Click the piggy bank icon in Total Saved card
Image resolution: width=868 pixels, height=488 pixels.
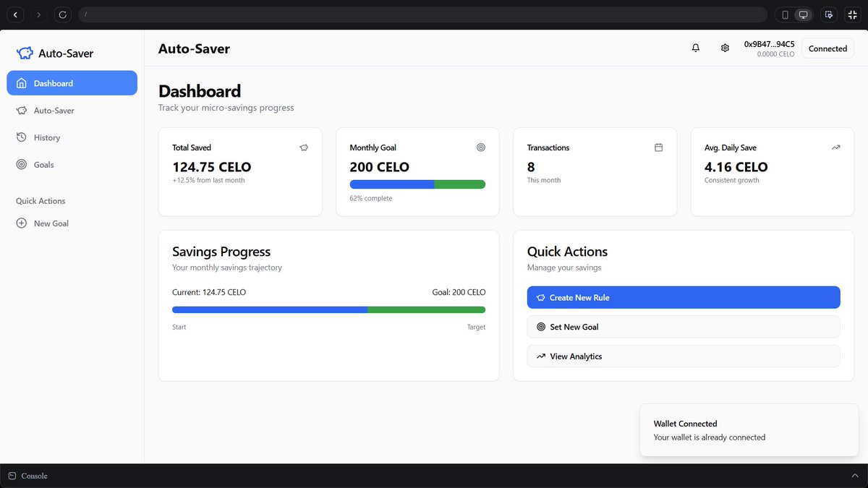click(x=304, y=147)
